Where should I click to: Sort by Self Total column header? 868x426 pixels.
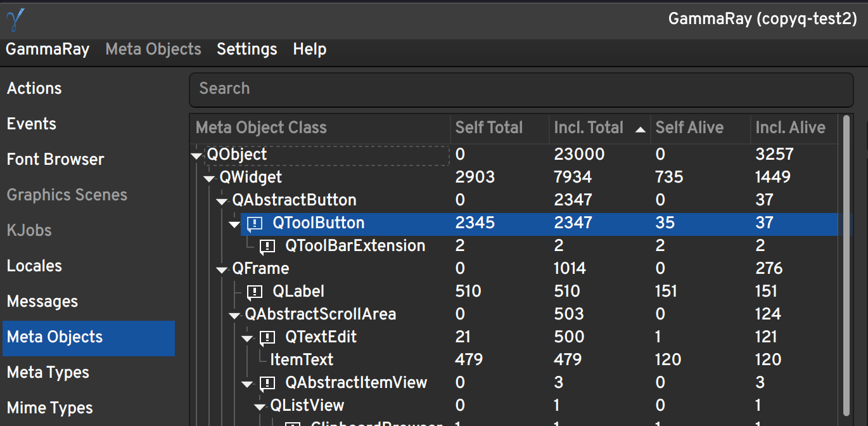(x=499, y=128)
